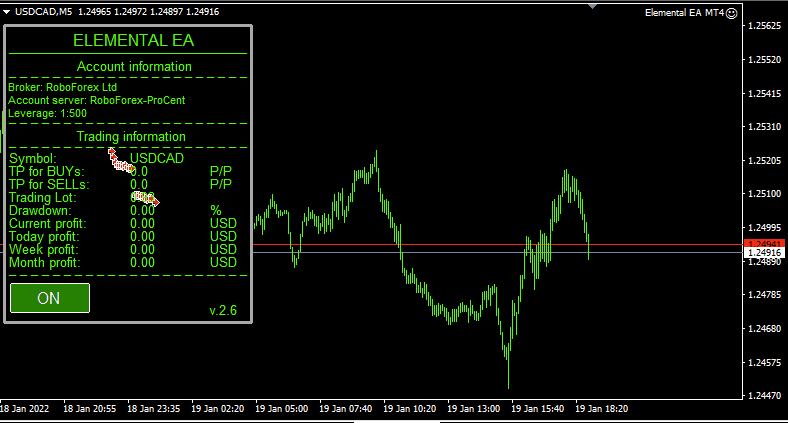
Task: Click the 'Today profit:' label
Action: [44, 237]
